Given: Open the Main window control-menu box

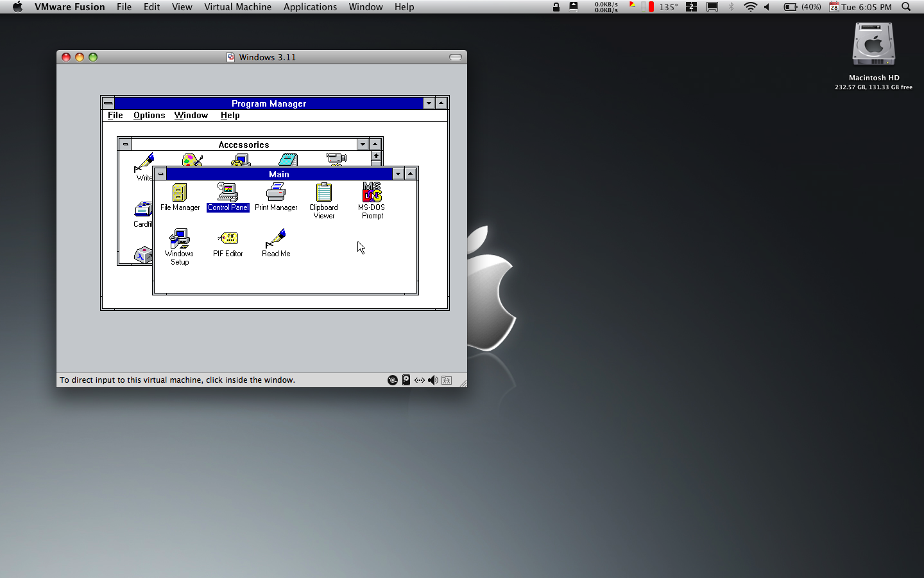Looking at the screenshot, I should pos(160,174).
